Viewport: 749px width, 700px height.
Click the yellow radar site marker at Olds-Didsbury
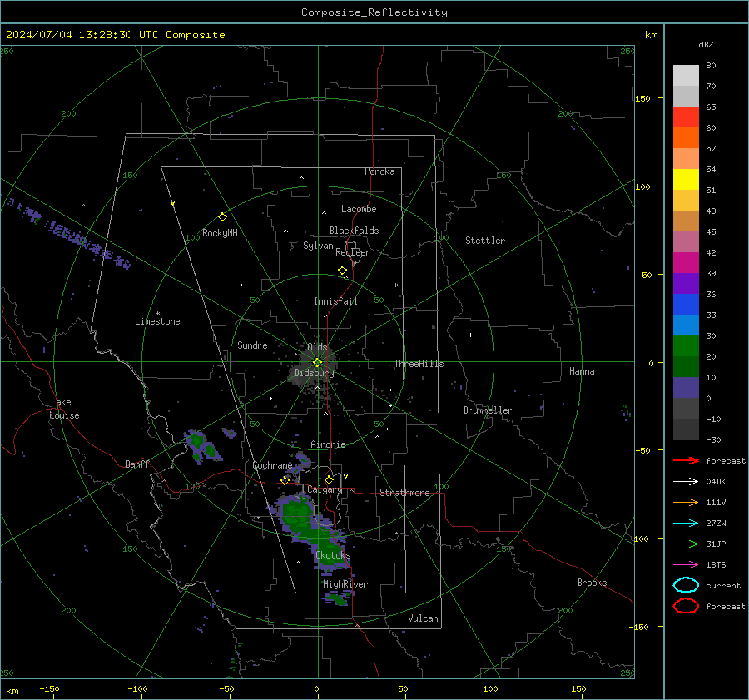pyautogui.click(x=317, y=363)
